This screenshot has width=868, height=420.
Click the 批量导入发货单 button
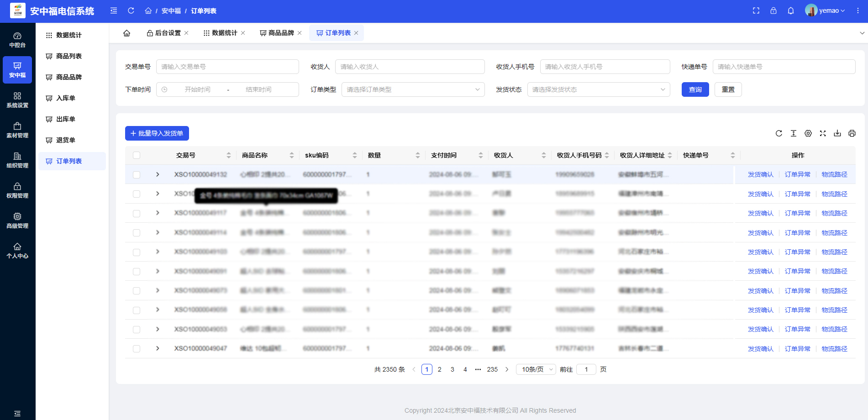click(x=157, y=133)
